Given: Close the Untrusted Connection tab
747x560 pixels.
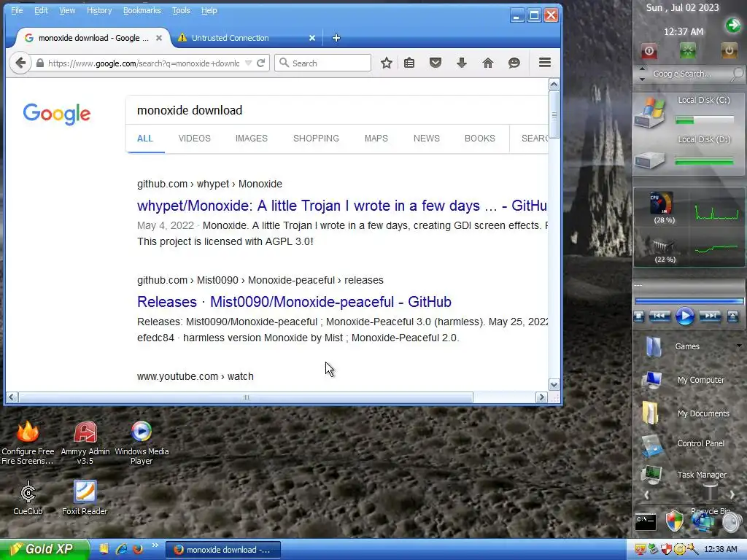Looking at the screenshot, I should pyautogui.click(x=312, y=38).
